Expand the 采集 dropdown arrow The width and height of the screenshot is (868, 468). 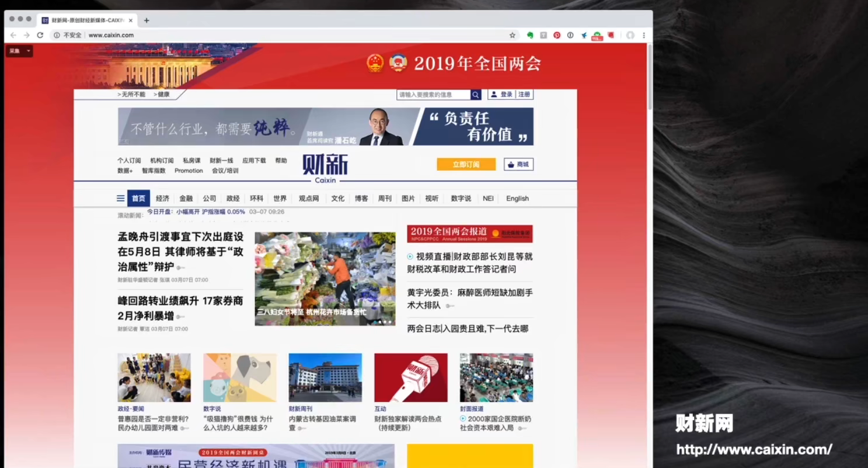point(28,51)
